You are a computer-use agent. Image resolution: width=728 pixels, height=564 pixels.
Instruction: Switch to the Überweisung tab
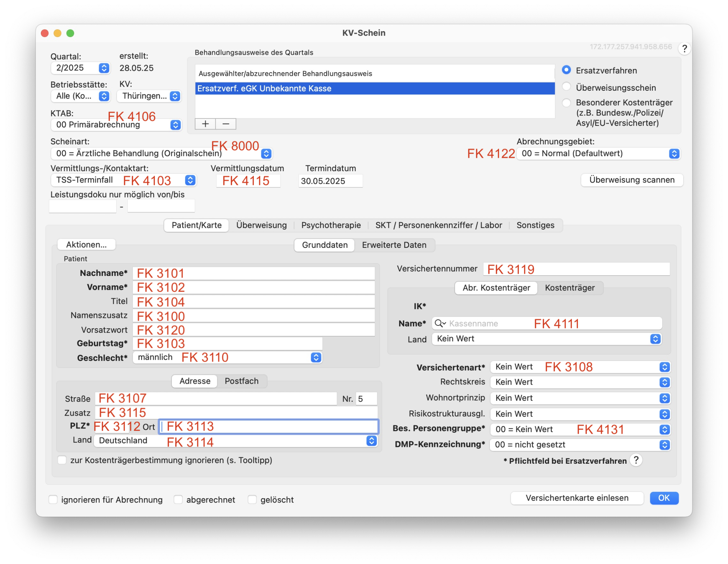[x=261, y=225]
